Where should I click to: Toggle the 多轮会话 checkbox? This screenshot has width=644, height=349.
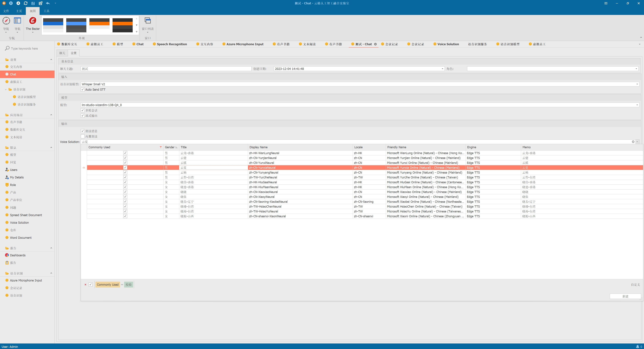point(83,110)
